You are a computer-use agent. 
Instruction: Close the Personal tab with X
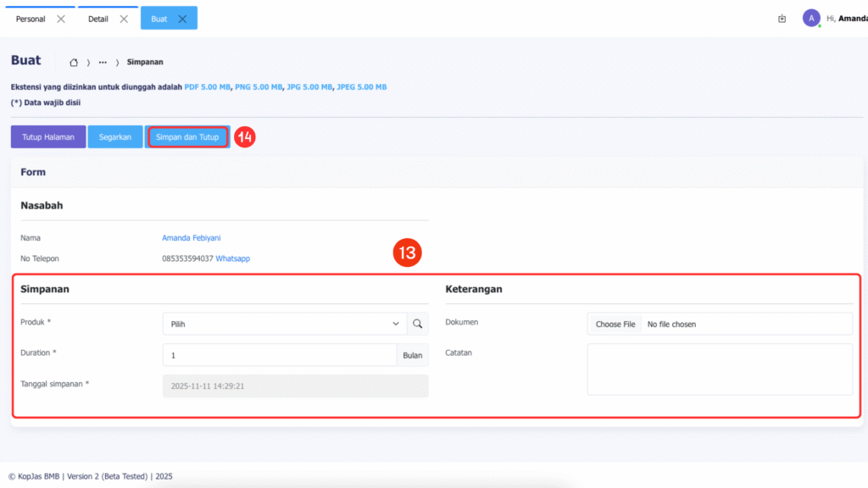pyautogui.click(x=61, y=19)
